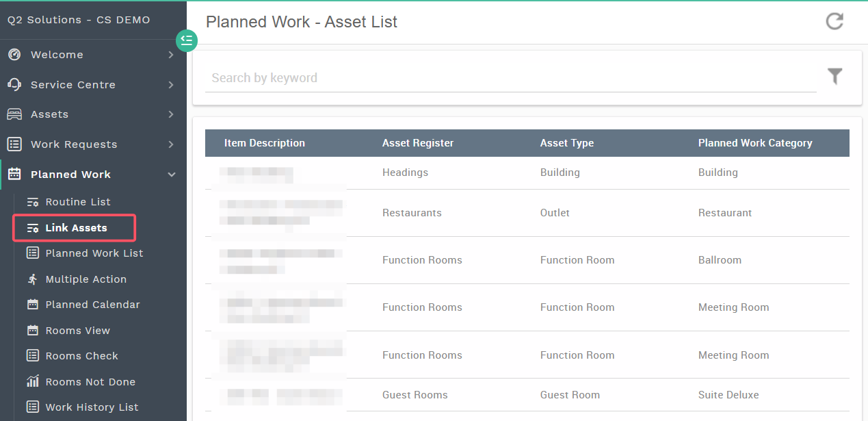Click the Planned Work calendar icon
The width and height of the screenshot is (868, 421).
(x=14, y=175)
